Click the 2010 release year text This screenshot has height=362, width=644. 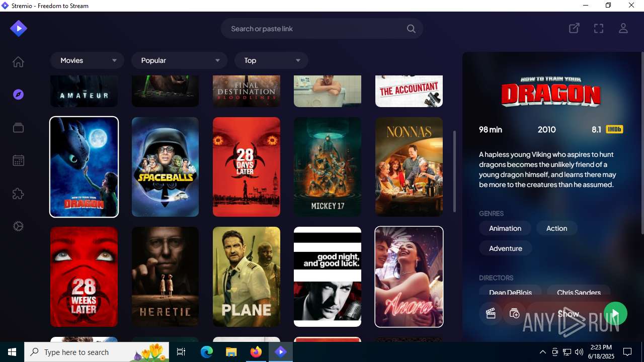pyautogui.click(x=546, y=129)
